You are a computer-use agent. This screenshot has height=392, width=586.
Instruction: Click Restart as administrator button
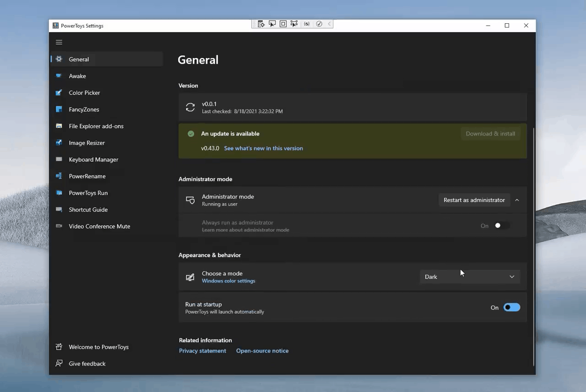click(474, 200)
